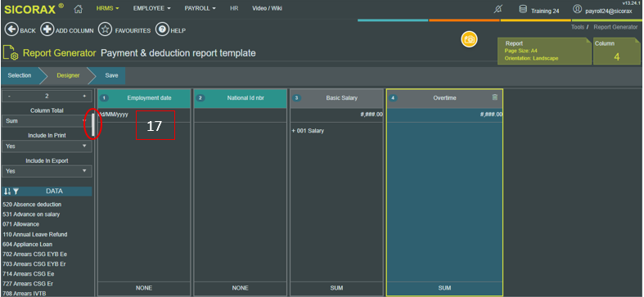
Task: Click NONE total under National Id nbr
Action: pos(241,288)
